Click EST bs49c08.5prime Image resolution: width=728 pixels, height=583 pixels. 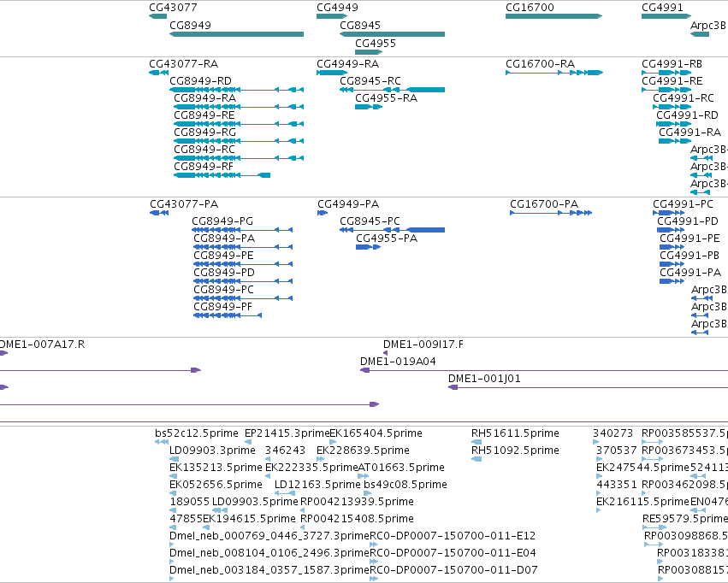pos(366,493)
